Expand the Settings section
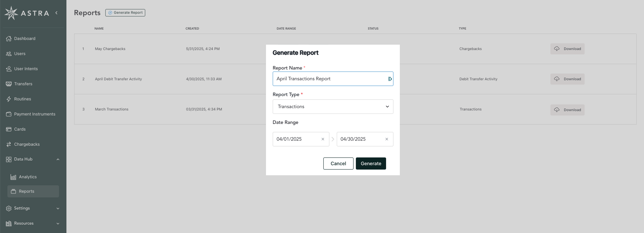The height and width of the screenshot is (233, 644). [58, 208]
